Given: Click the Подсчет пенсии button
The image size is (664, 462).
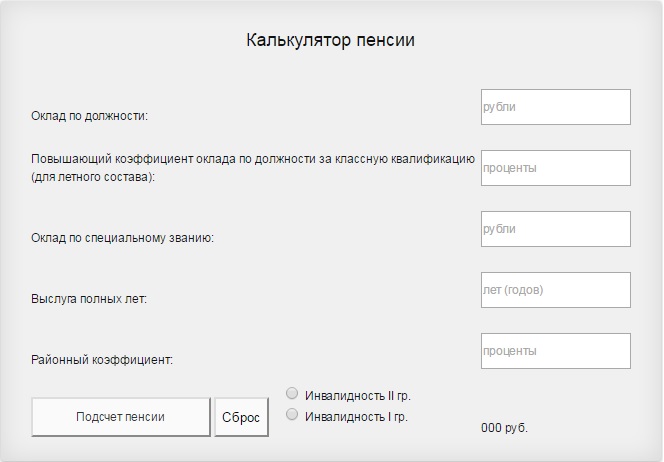Looking at the screenshot, I should tap(121, 417).
